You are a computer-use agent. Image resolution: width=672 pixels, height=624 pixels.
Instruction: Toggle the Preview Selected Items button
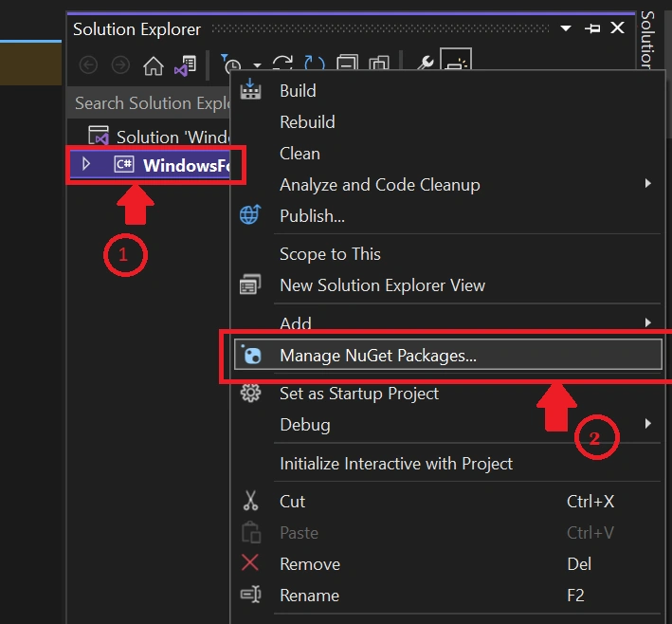coord(456,60)
